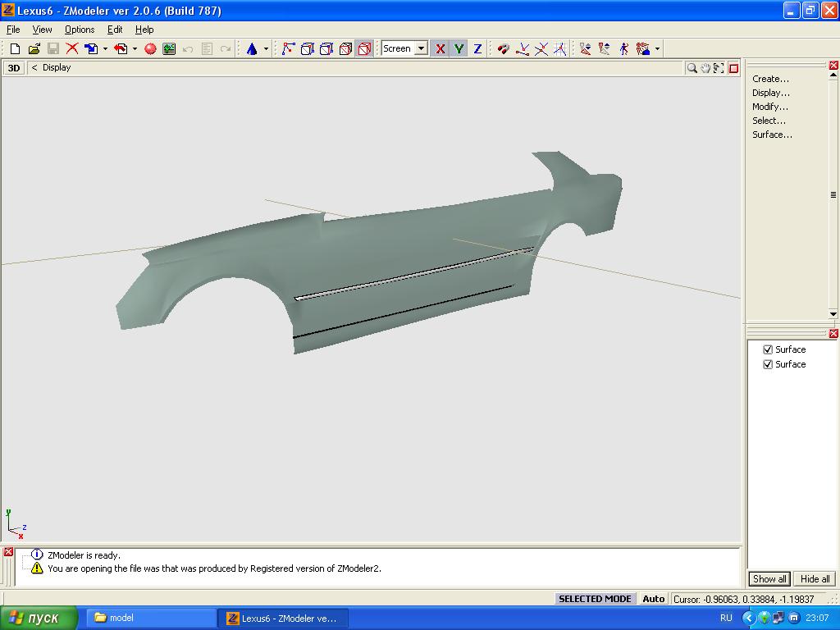
Task: Click the Show all button
Action: [x=769, y=578]
